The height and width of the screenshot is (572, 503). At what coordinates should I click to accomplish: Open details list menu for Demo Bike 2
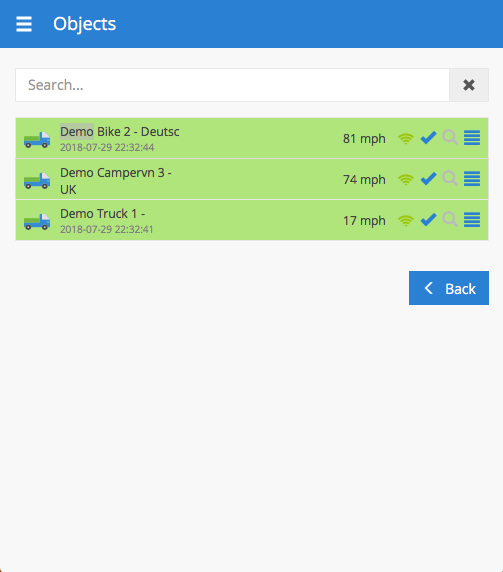pos(472,138)
